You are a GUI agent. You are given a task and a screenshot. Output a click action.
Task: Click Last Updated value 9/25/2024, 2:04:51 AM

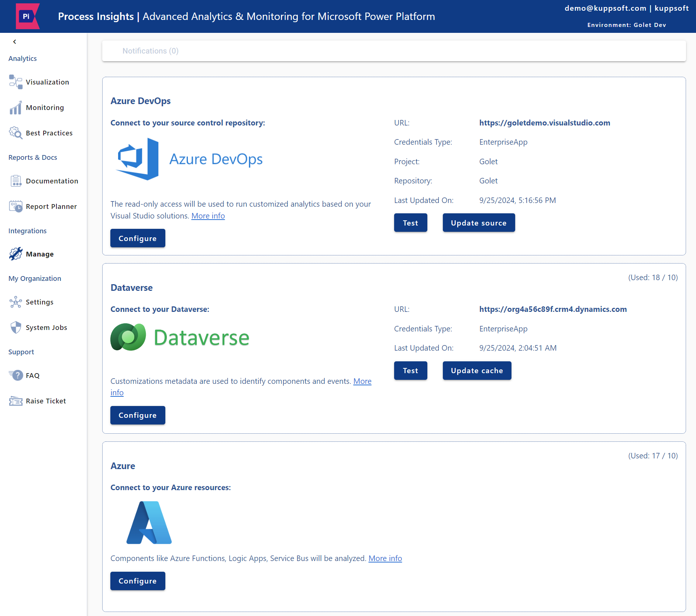tap(518, 348)
